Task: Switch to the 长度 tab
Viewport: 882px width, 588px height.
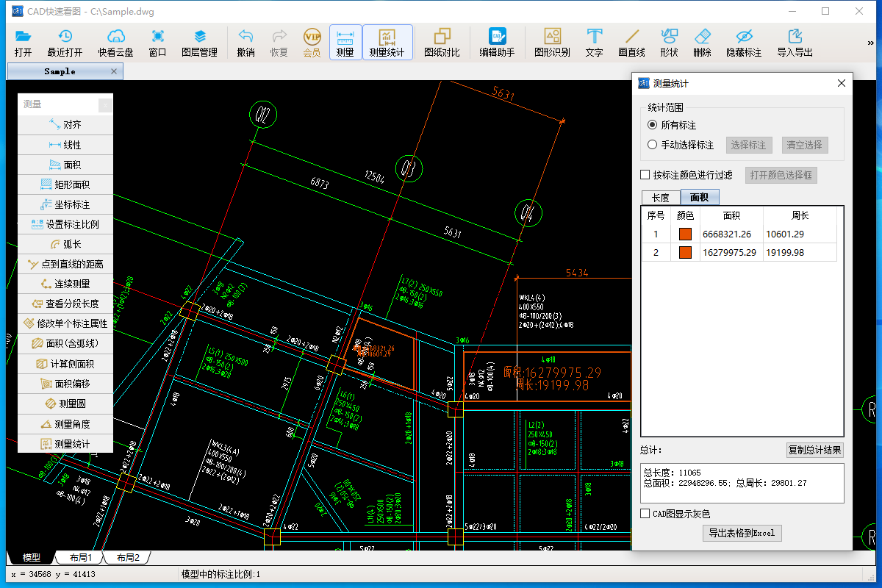Action: click(661, 197)
